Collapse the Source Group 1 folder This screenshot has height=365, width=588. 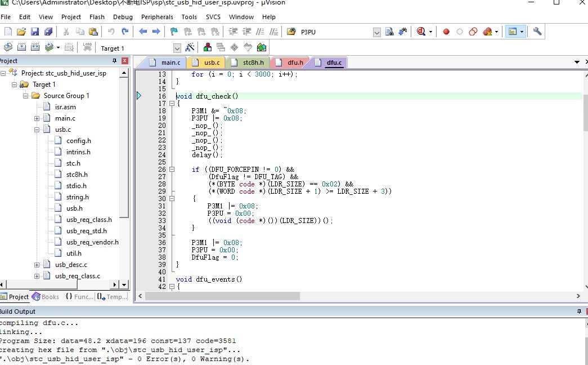25,96
